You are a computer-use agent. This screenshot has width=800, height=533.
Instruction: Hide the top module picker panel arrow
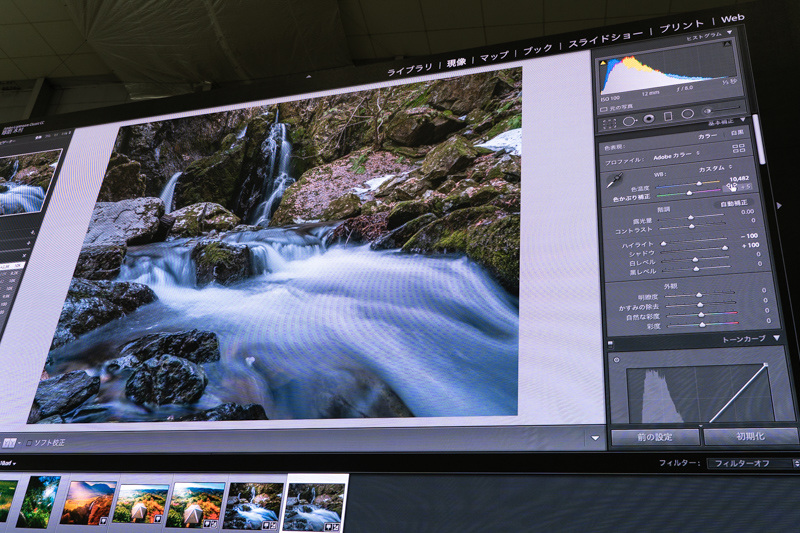308,77
